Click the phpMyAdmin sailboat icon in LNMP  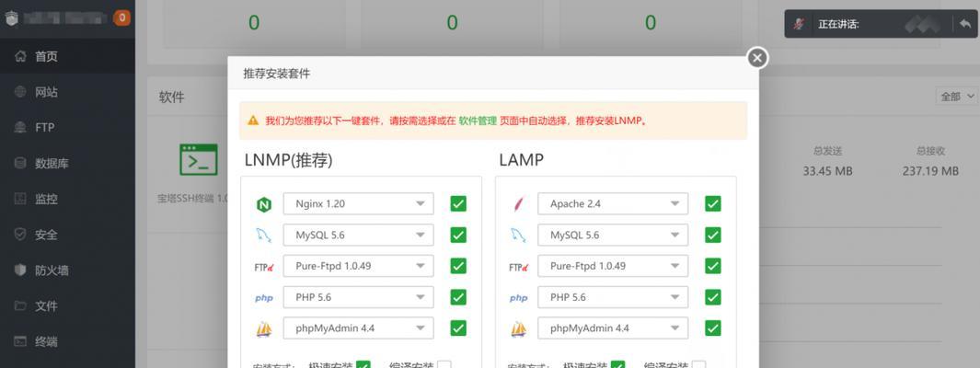264,328
